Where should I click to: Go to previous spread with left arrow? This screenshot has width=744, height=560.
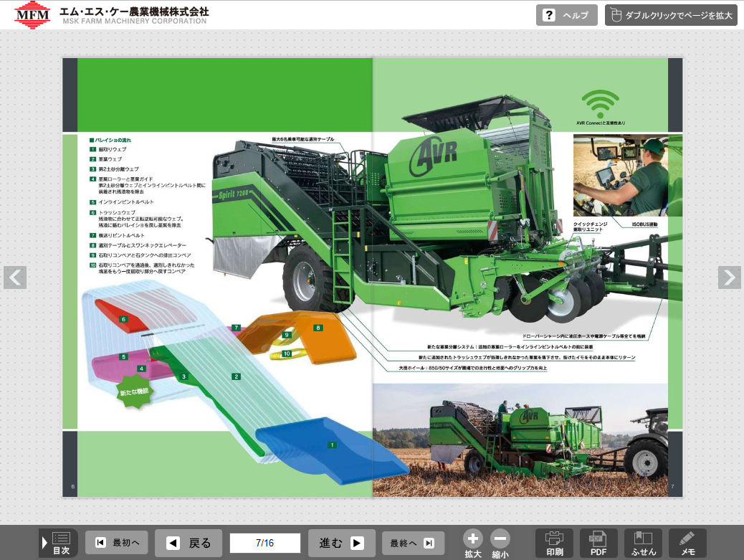pyautogui.click(x=15, y=277)
